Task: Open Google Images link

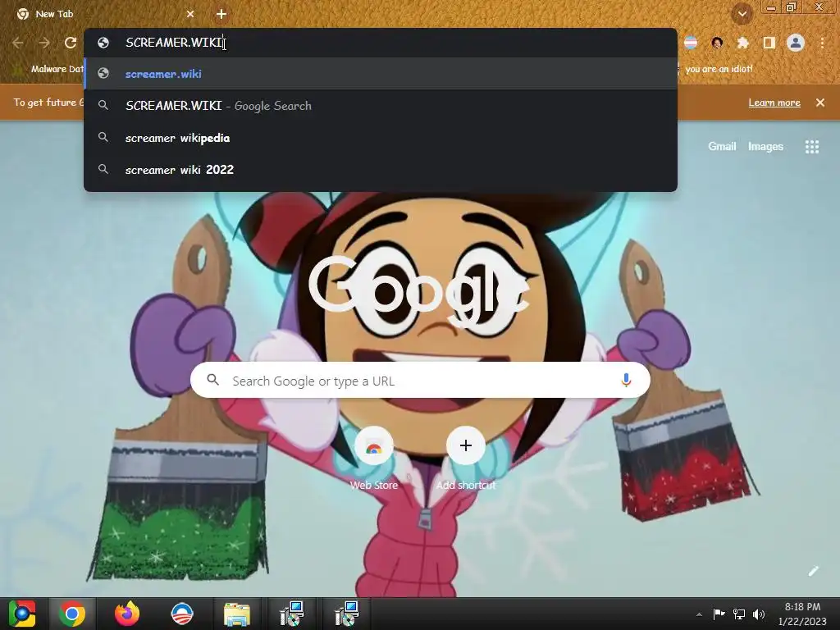Action: [765, 146]
